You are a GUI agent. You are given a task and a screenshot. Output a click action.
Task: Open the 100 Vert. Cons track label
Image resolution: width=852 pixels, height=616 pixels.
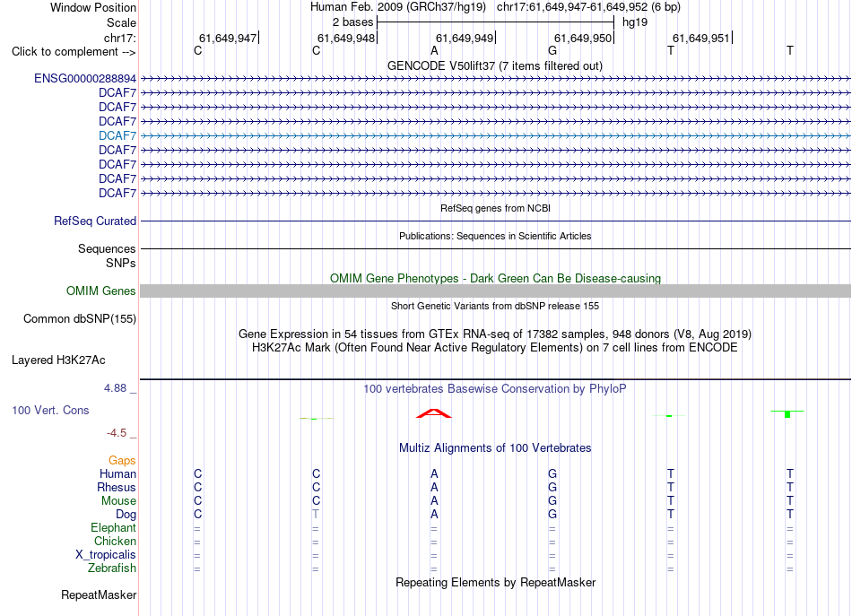(x=50, y=410)
